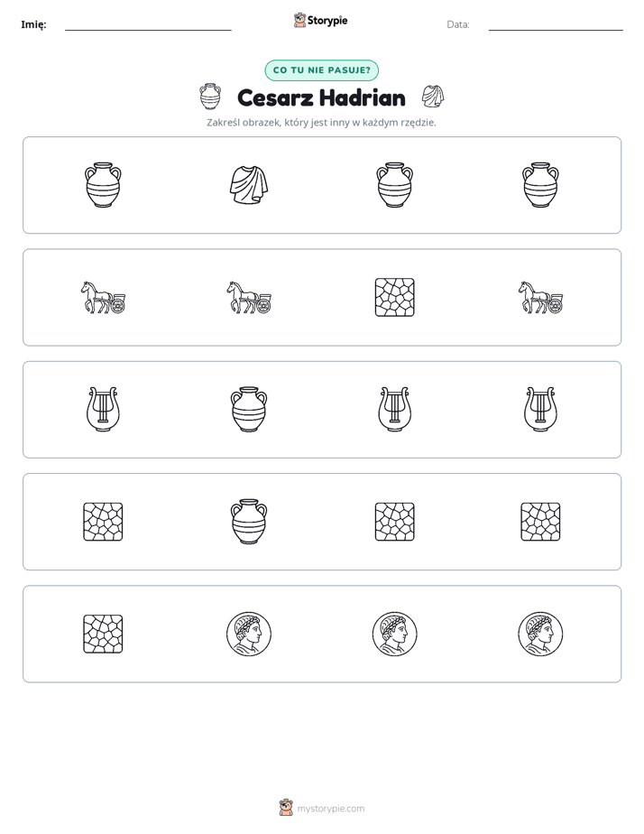Select the mosaic tile in the chariot row
The height and width of the screenshot is (834, 644).
point(394,297)
